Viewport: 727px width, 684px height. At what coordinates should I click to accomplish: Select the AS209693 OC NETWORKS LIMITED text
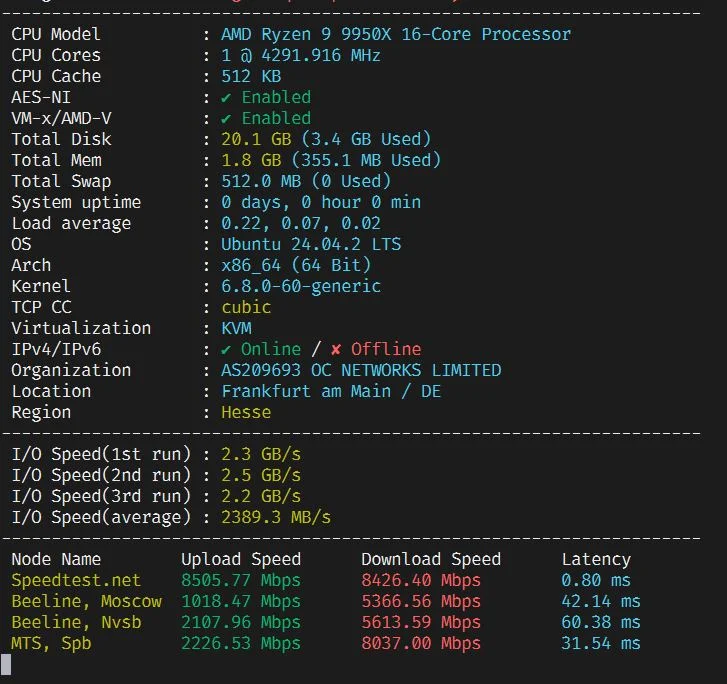coord(361,371)
